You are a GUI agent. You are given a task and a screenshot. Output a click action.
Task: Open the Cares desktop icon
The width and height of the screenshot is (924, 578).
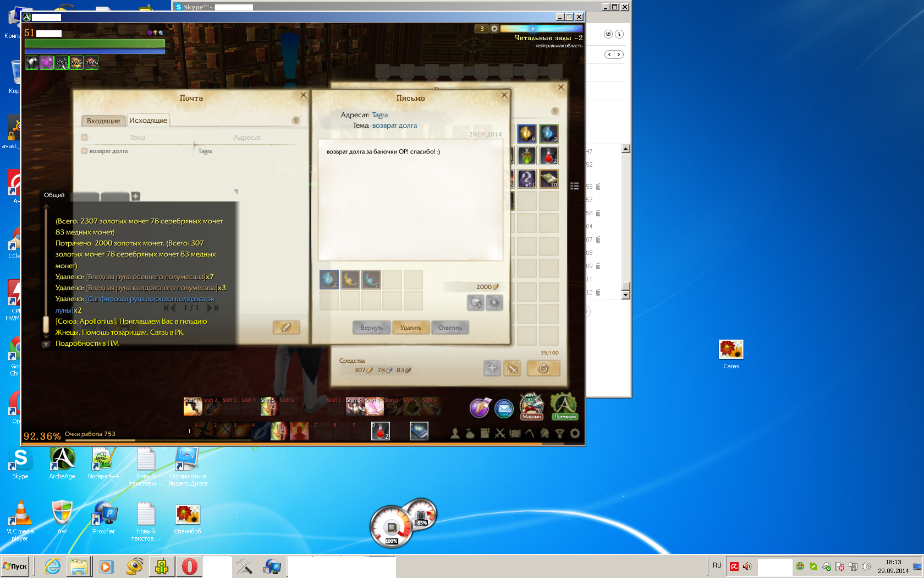[x=731, y=354]
